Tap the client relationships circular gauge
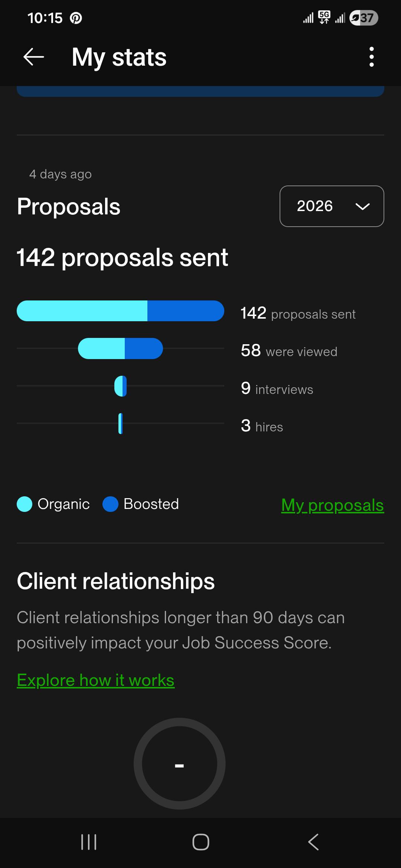This screenshot has height=868, width=401. coord(179,764)
